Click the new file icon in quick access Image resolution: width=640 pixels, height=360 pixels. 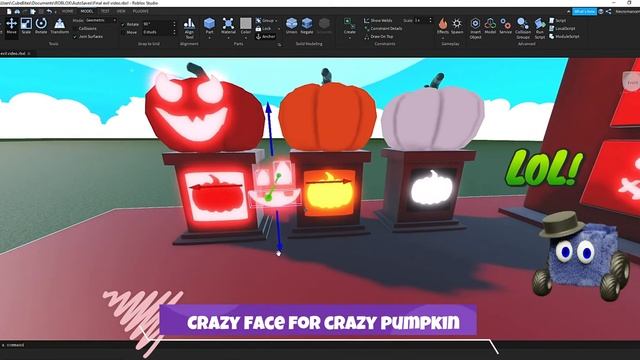[x=9, y=11]
